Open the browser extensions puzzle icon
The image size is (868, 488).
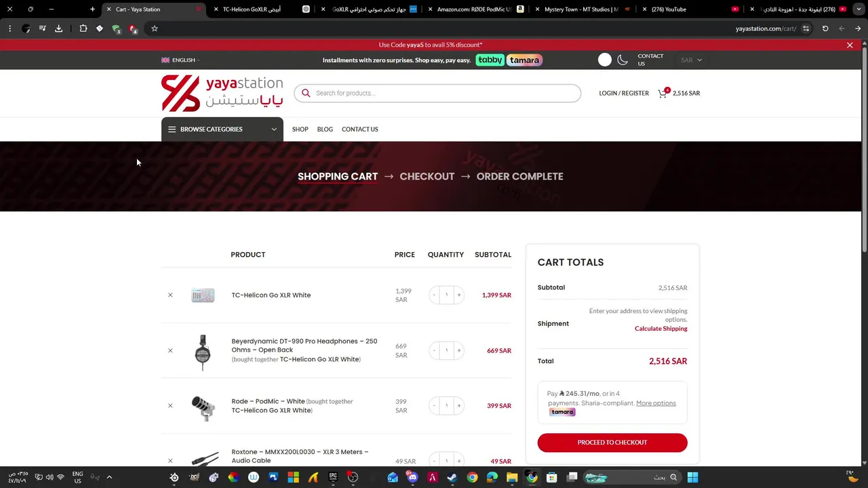[83, 28]
